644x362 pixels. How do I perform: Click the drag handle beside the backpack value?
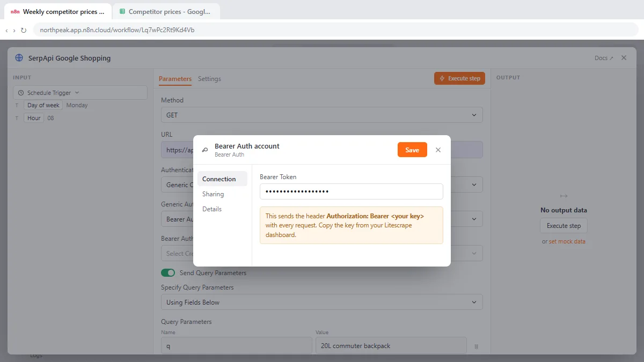(476, 346)
